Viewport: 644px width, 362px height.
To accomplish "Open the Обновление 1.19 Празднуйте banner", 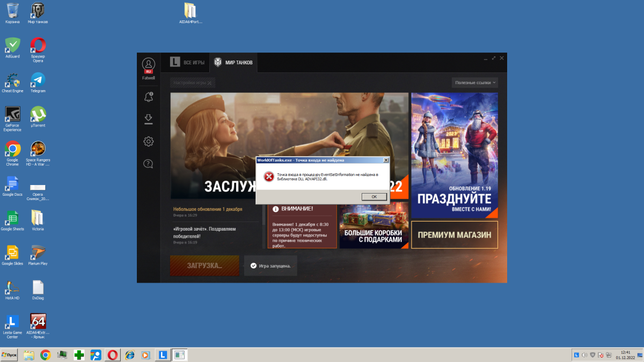I will [x=455, y=155].
